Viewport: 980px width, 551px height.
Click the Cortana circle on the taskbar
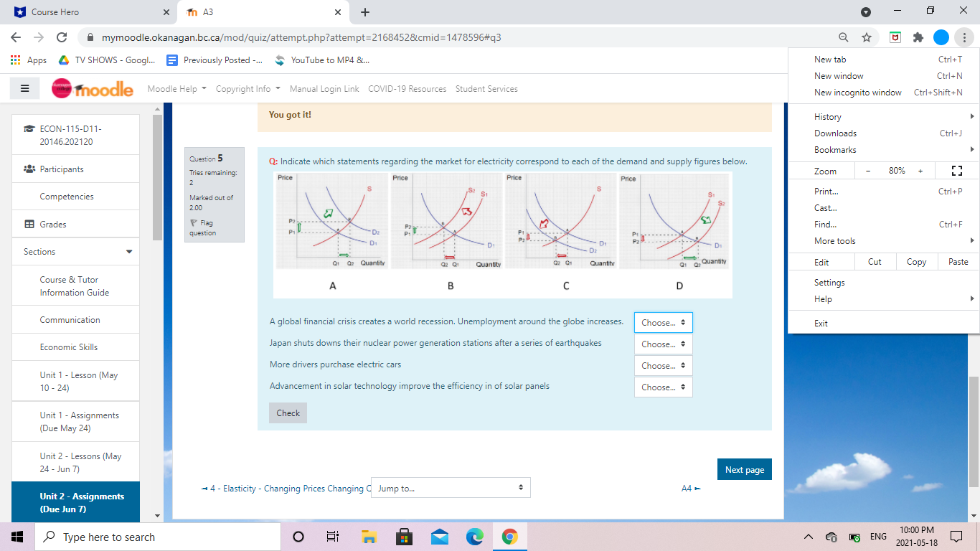point(298,537)
